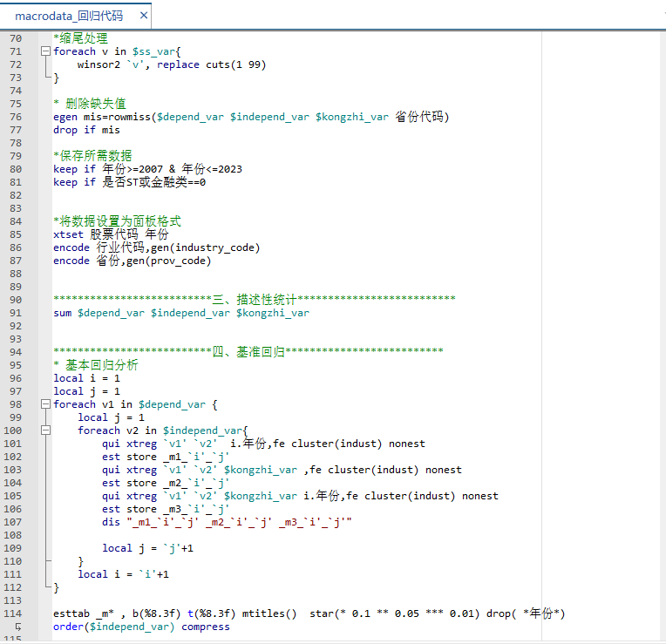Viewport: 666px width, 644px height.
Task: Click 'est store _m2_' line
Action: coord(166,483)
